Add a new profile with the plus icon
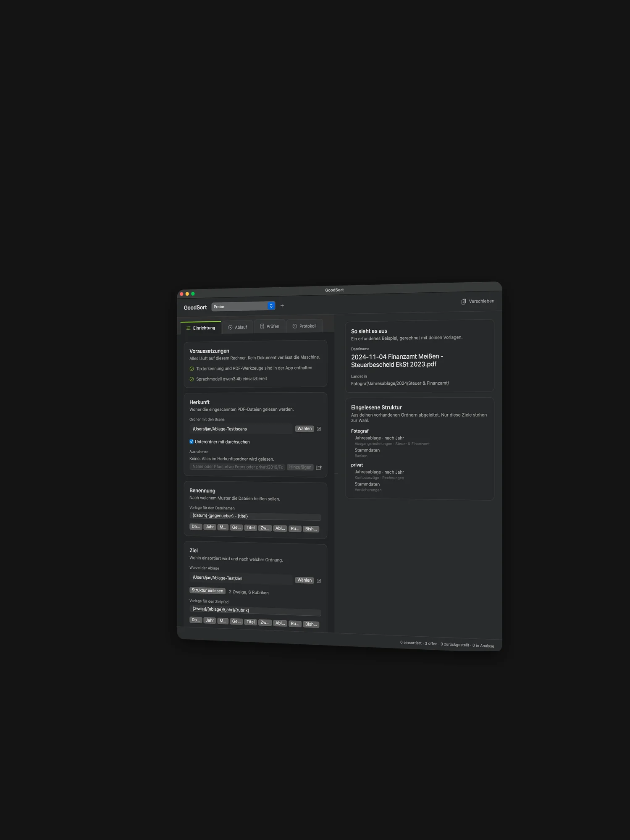This screenshot has width=630, height=840. point(282,306)
